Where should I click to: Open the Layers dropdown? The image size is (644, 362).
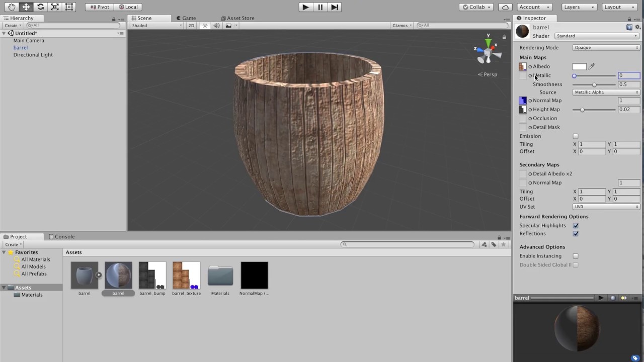click(x=579, y=7)
